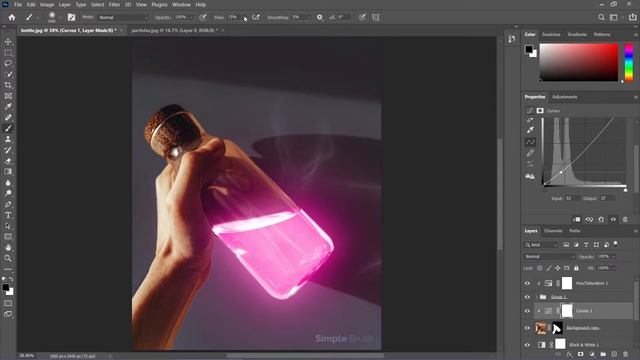This screenshot has width=640, height=360.
Task: Hide the Curves 1 layer
Action: click(527, 311)
